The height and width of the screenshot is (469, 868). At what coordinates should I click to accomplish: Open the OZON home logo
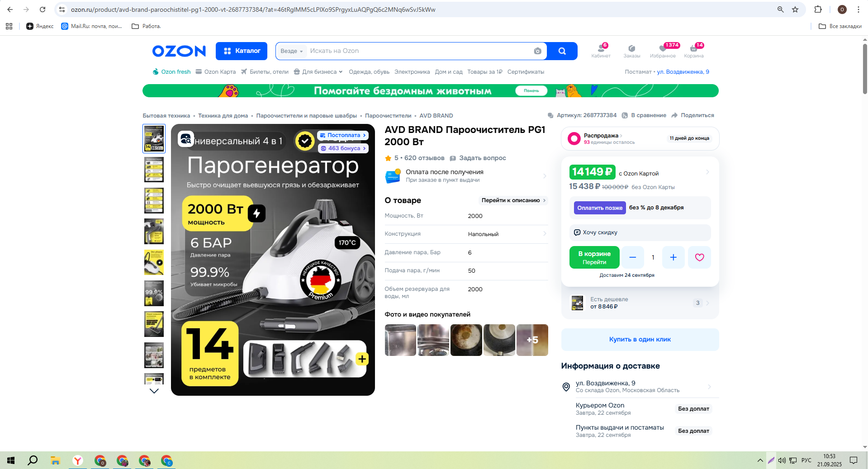point(179,51)
